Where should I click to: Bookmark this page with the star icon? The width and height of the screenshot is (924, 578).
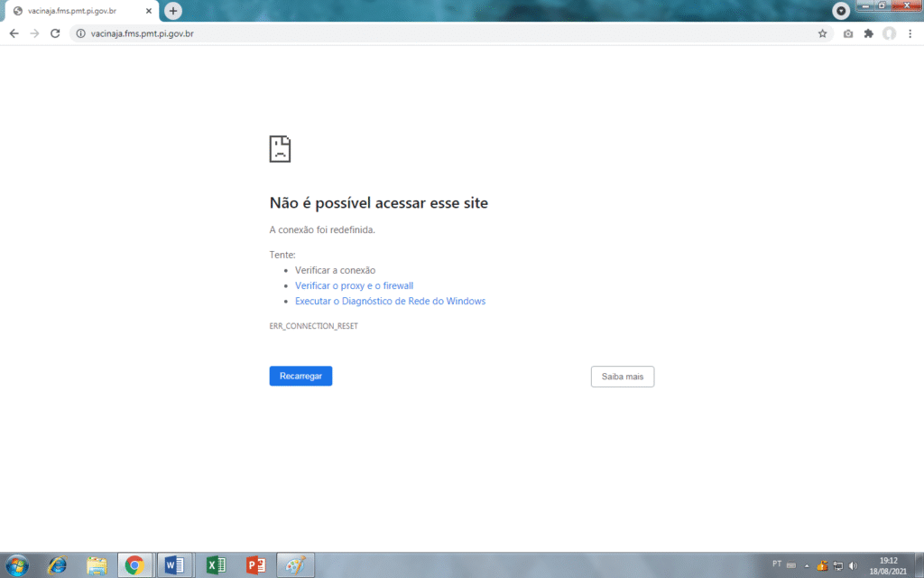point(822,33)
